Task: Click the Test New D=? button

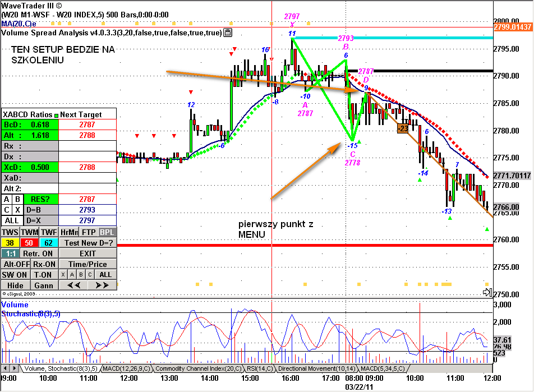Action: click(x=88, y=243)
